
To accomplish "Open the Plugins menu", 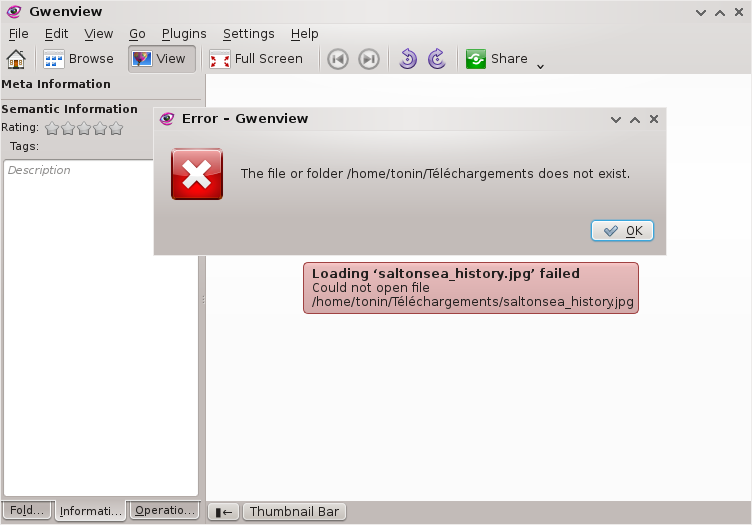I will pos(184,34).
